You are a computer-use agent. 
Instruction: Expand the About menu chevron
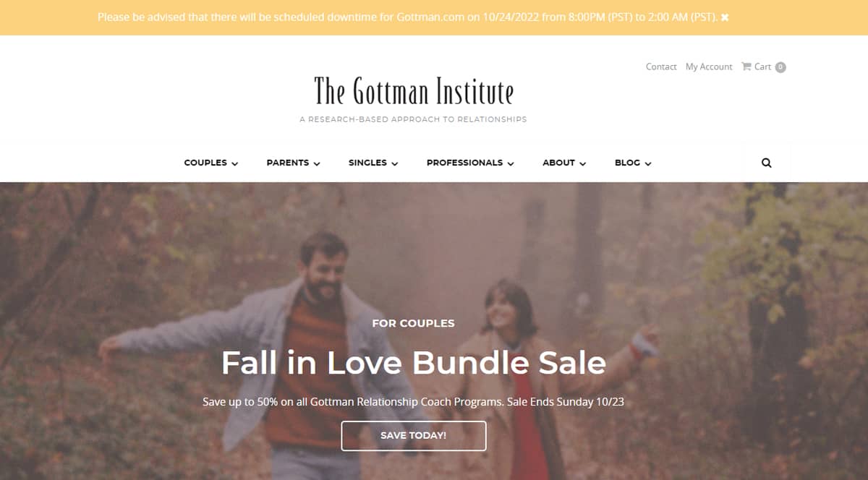[583, 163]
